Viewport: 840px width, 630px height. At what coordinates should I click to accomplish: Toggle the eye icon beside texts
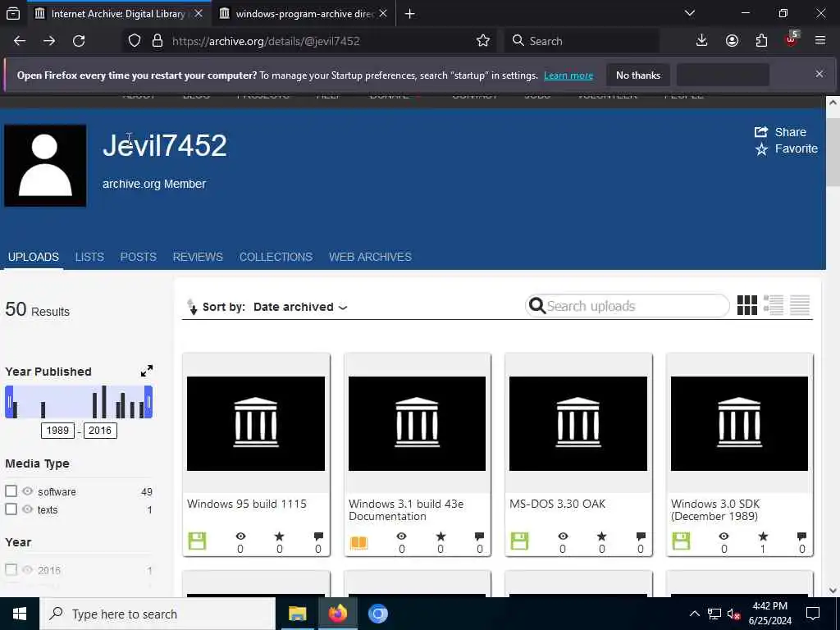[27, 509]
